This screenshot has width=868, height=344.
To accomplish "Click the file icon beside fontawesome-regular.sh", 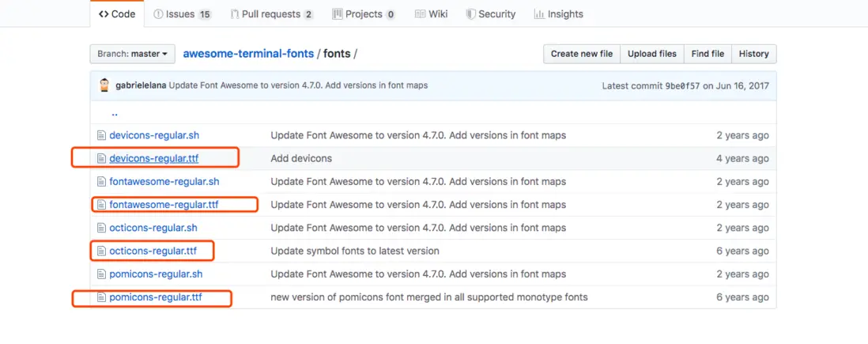I will click(x=100, y=182).
